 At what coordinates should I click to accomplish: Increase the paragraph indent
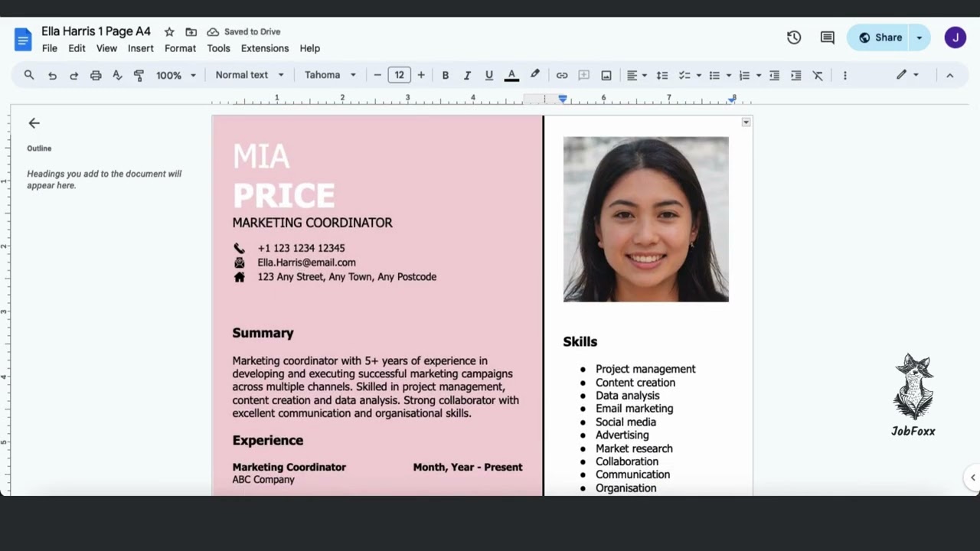(x=796, y=75)
